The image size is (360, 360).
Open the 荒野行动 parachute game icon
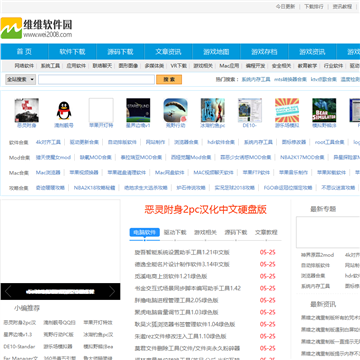[x=175, y=110]
